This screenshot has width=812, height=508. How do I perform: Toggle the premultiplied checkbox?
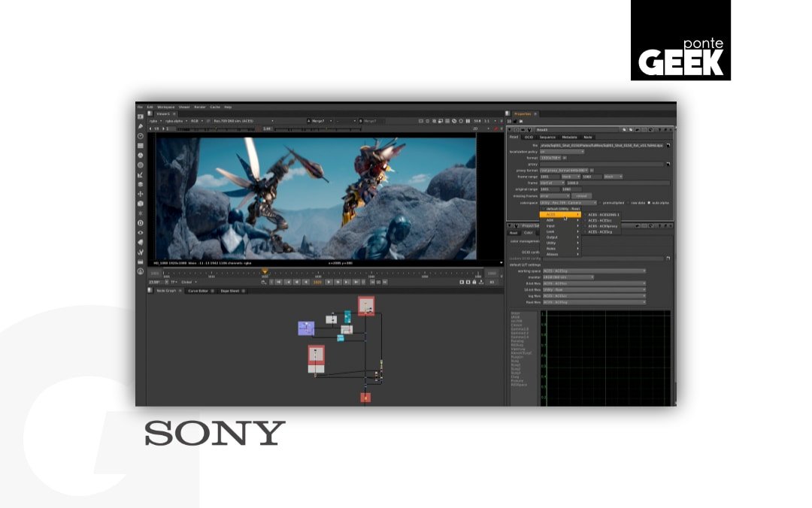click(x=600, y=203)
